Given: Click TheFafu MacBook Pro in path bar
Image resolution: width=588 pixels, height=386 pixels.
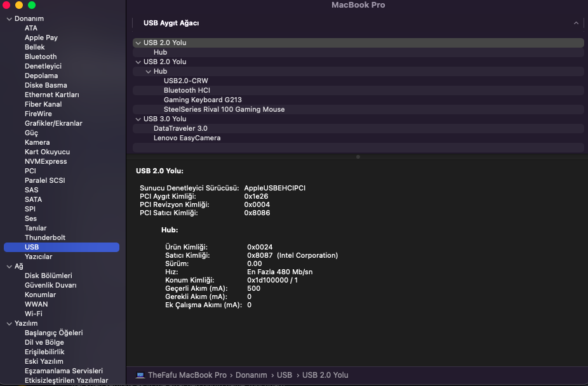Looking at the screenshot, I should (187, 375).
